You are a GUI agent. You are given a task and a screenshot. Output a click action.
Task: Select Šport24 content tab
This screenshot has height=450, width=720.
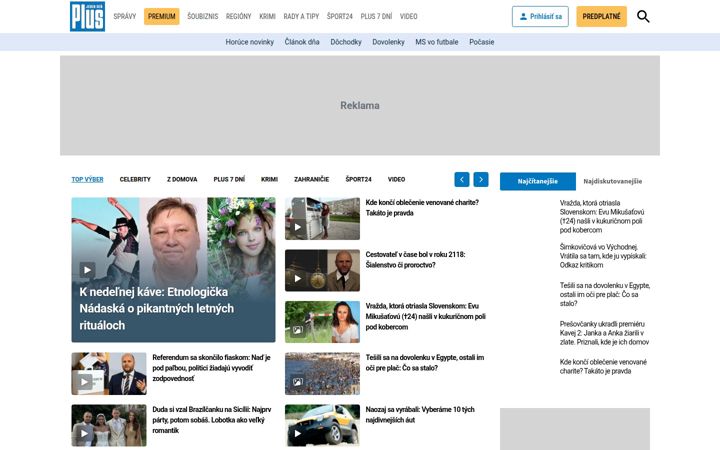pyautogui.click(x=358, y=180)
